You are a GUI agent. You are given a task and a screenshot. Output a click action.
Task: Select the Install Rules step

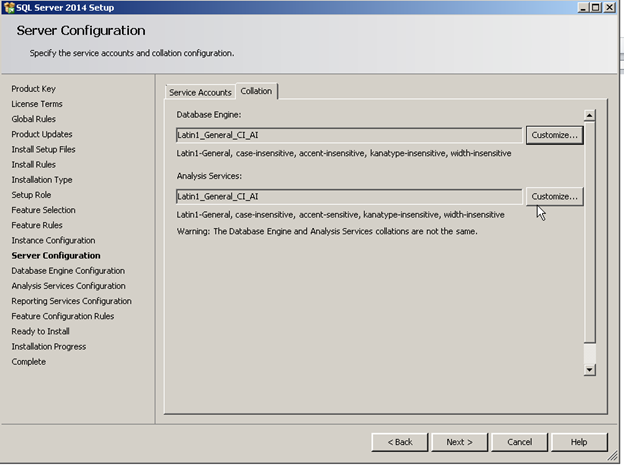33,164
